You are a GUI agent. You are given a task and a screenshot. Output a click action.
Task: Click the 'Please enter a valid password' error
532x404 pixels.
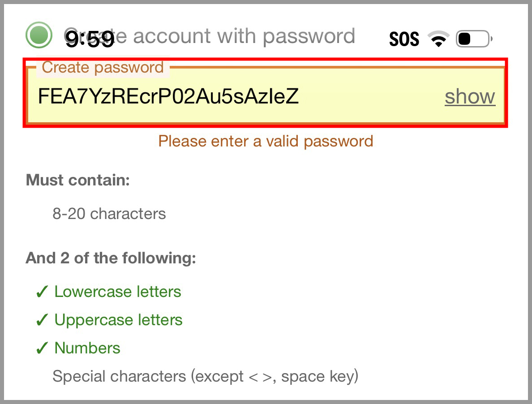click(x=266, y=142)
